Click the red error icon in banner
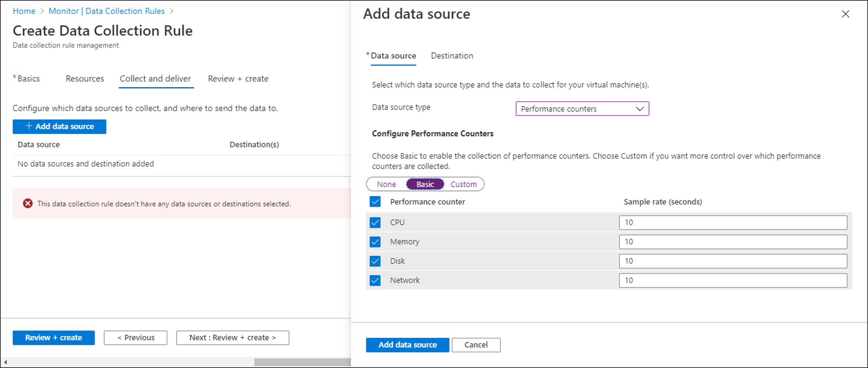868x368 pixels. pyautogui.click(x=28, y=203)
